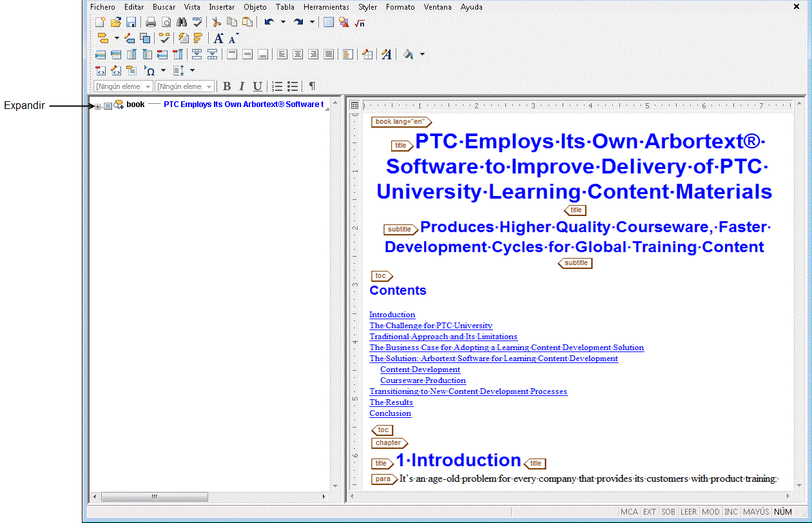Screen dimensions: 812x523
Task: Open the insert markup dropdown arrow
Action: pos(117,38)
